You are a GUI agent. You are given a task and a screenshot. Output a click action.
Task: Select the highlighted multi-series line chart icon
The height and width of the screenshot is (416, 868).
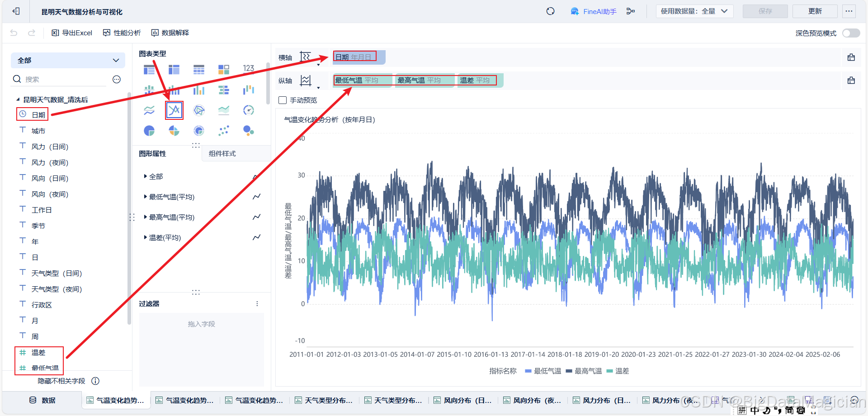tap(174, 110)
